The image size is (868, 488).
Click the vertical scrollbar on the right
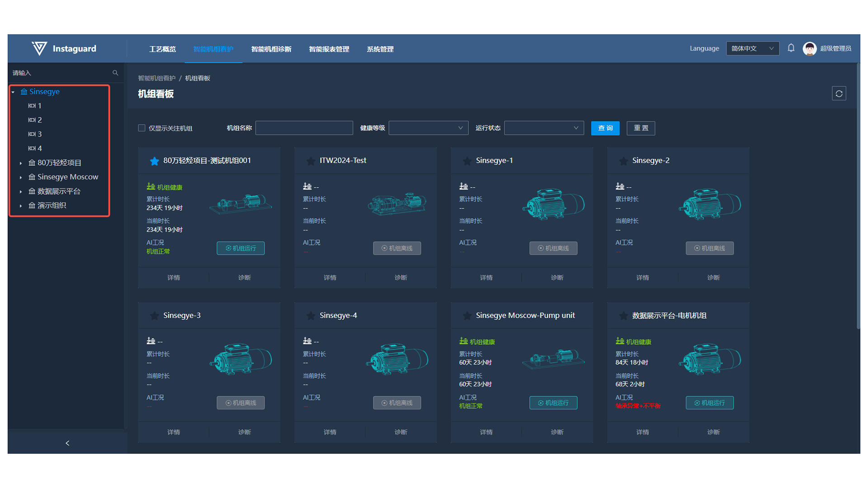(858, 196)
